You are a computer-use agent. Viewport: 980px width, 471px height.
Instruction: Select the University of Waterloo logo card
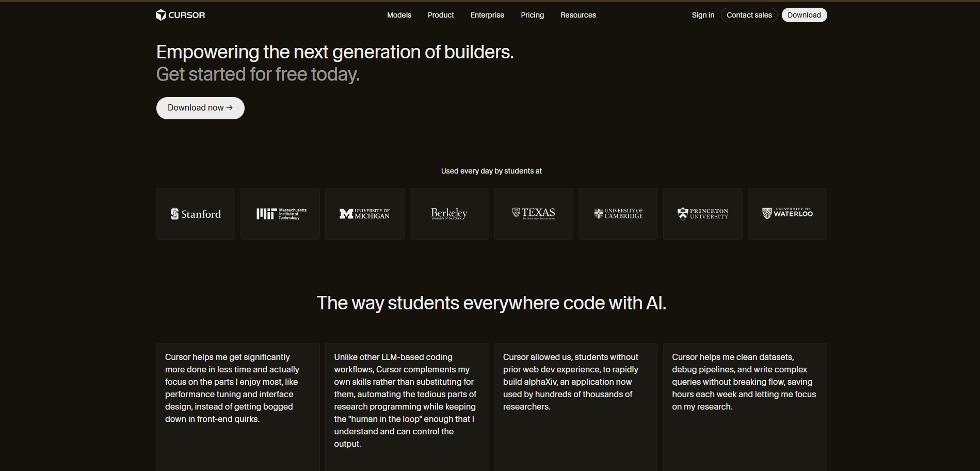tap(788, 214)
